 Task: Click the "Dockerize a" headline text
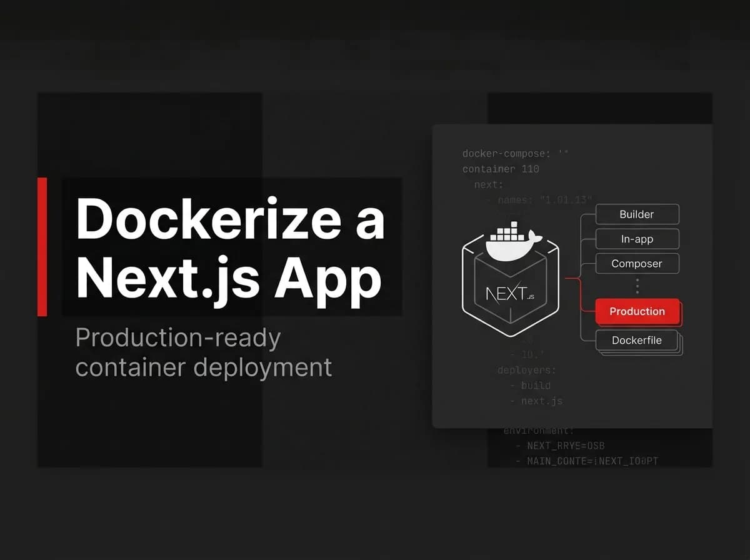click(231, 218)
